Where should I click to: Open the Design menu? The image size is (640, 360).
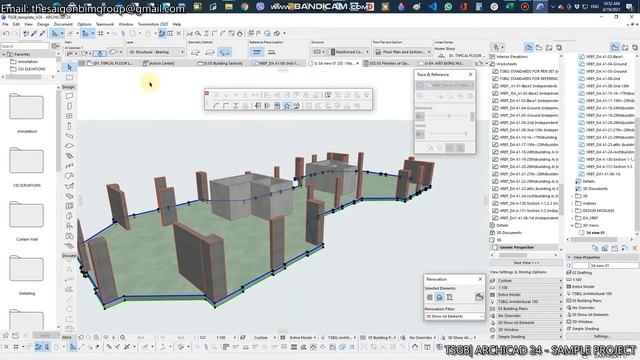tap(43, 24)
